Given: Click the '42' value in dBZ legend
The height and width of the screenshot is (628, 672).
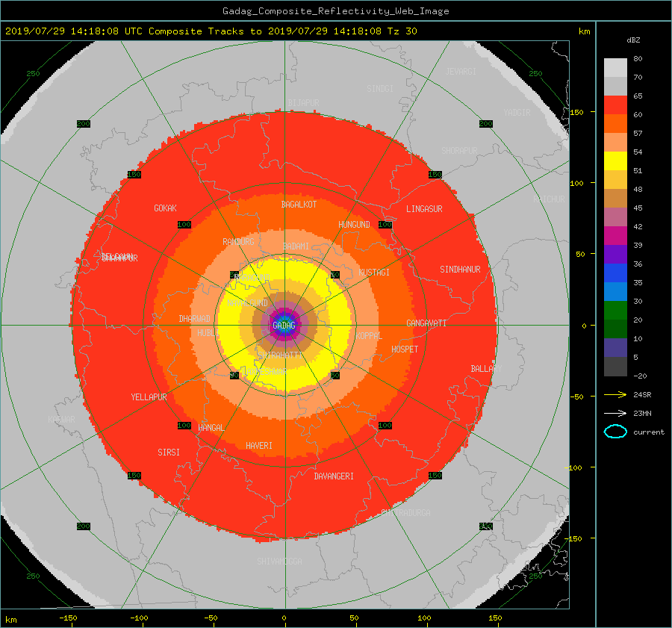Looking at the screenshot, I should 638,226.
